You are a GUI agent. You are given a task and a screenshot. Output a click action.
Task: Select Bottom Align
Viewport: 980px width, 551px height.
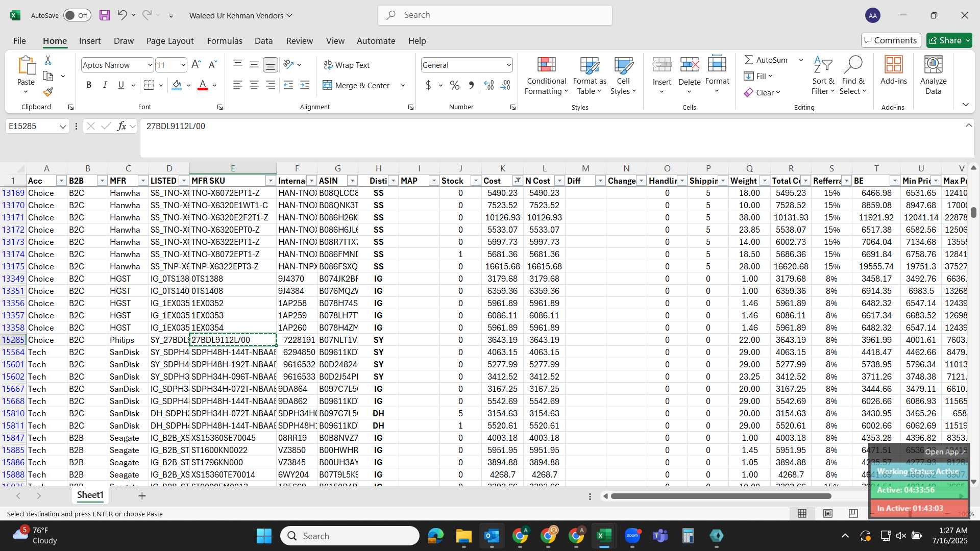click(x=271, y=65)
